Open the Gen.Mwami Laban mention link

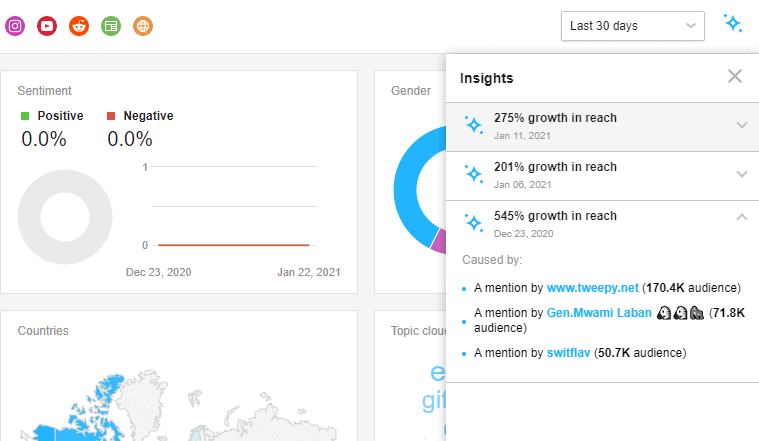click(599, 313)
